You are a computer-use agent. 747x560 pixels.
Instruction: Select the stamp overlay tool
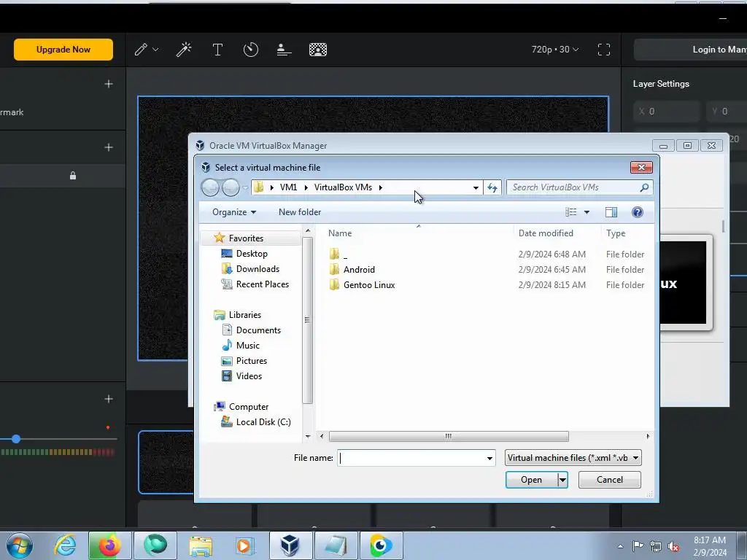[x=284, y=50]
